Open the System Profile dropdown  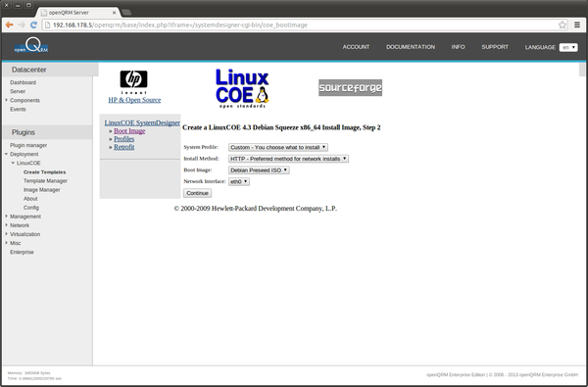278,147
